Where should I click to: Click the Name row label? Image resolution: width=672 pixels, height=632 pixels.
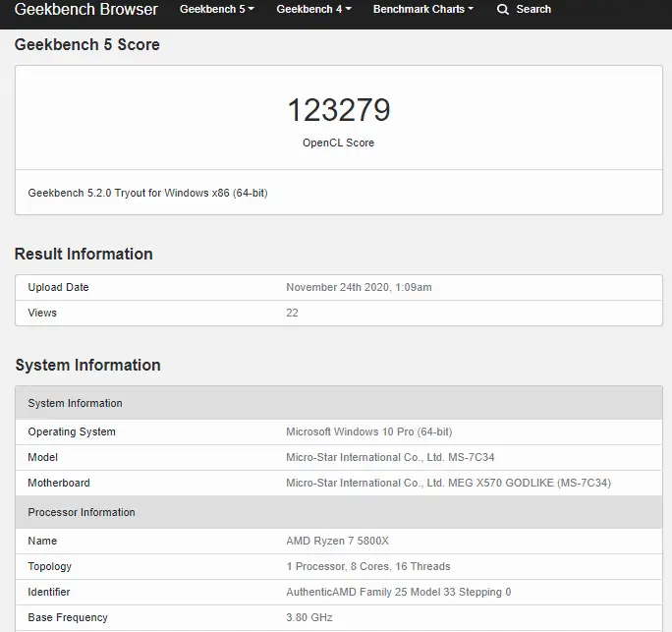(x=42, y=541)
